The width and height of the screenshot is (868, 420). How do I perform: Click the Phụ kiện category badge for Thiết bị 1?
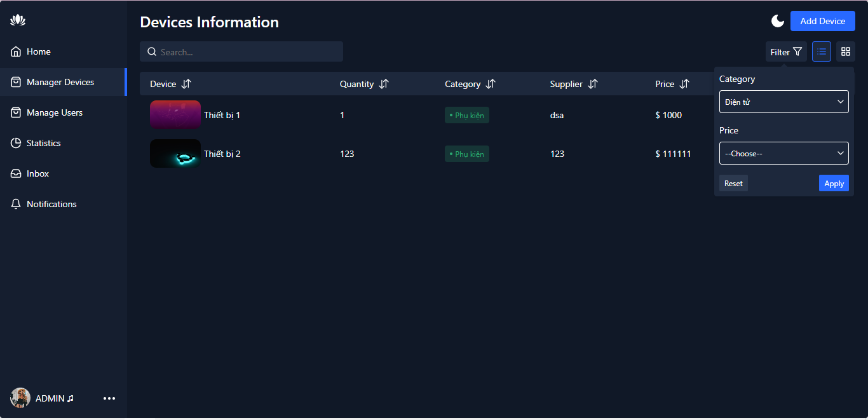point(467,115)
